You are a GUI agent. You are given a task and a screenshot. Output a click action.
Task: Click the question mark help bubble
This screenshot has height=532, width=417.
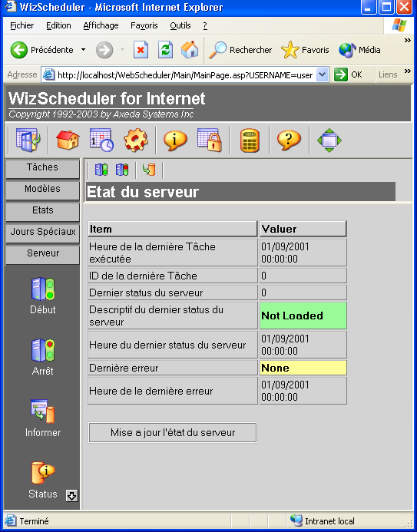coord(289,140)
